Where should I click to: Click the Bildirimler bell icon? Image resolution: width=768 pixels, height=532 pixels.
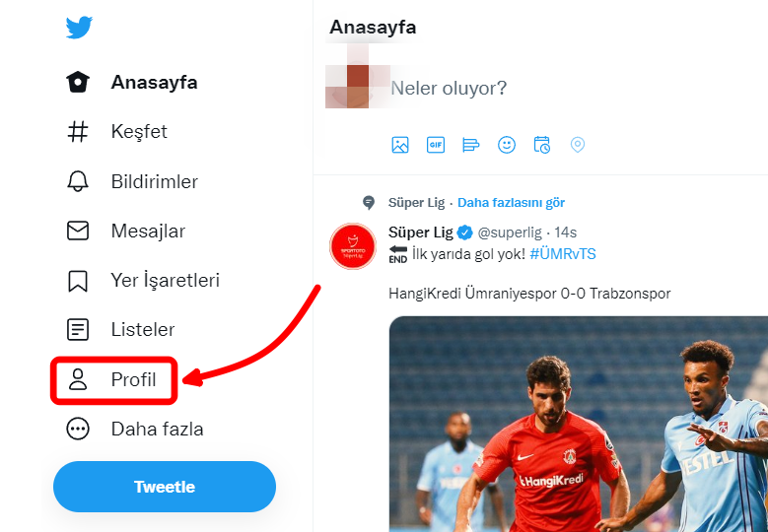coord(77,181)
